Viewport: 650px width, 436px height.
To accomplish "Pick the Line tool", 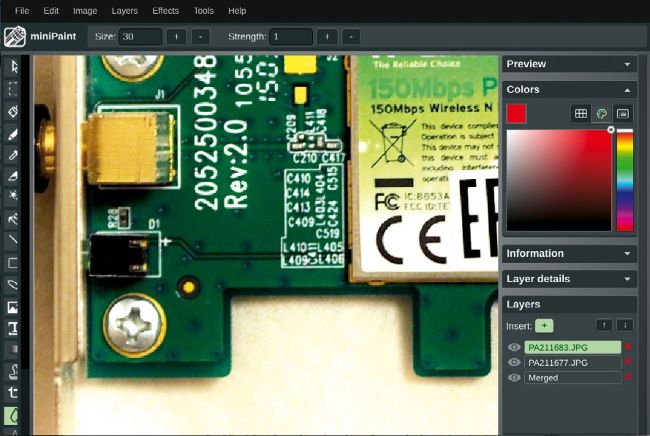I will click(14, 240).
